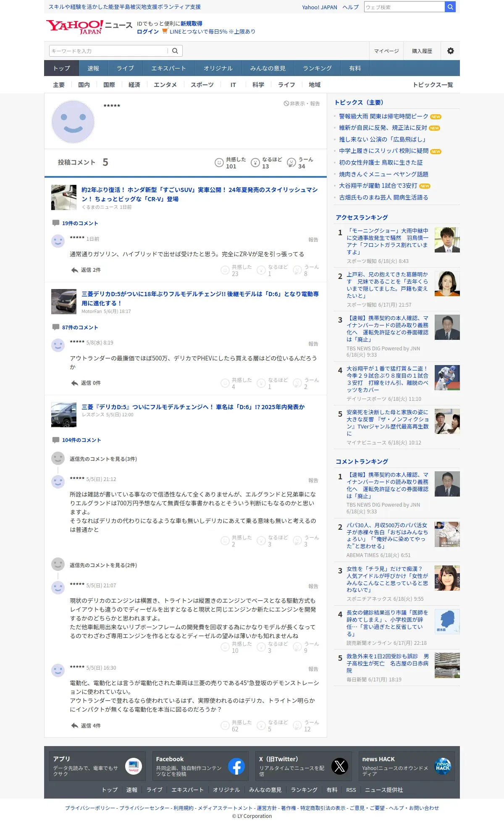
Task: Click the Yahoo! JAPAN News logo
Action: [89, 27]
